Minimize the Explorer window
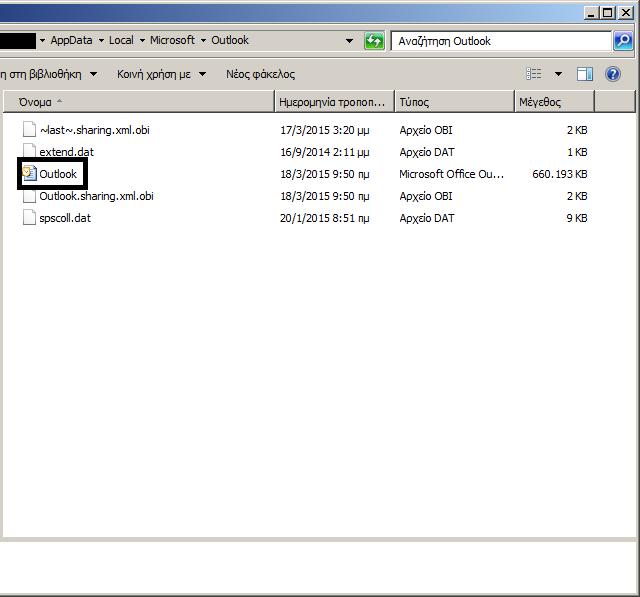Viewport: 640px width, 597px height. pyautogui.click(x=591, y=13)
